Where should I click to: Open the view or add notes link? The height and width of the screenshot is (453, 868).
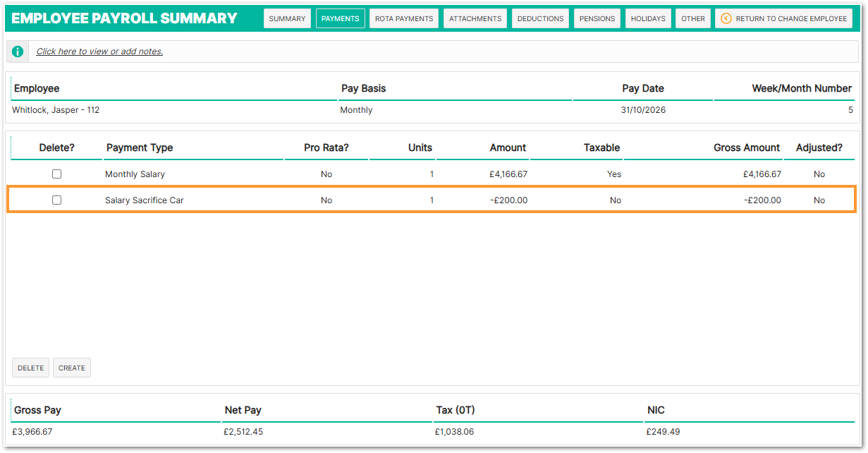[x=99, y=52]
